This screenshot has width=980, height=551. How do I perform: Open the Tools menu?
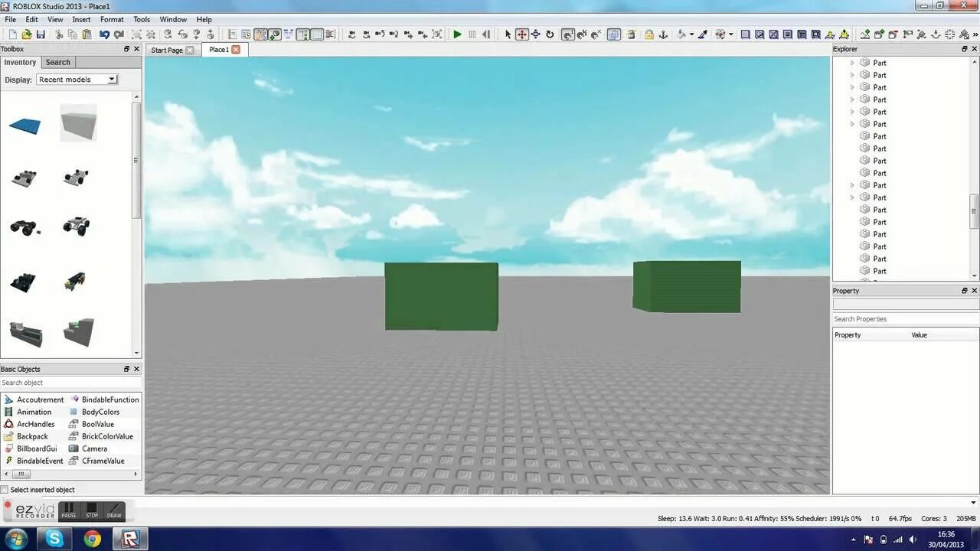pos(142,19)
